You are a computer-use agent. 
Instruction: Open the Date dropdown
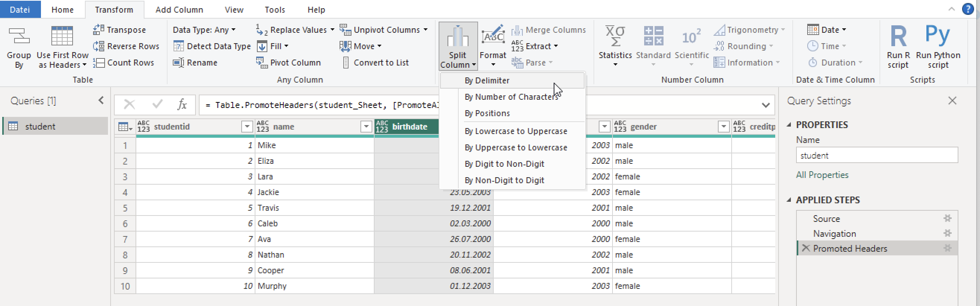[826, 30]
